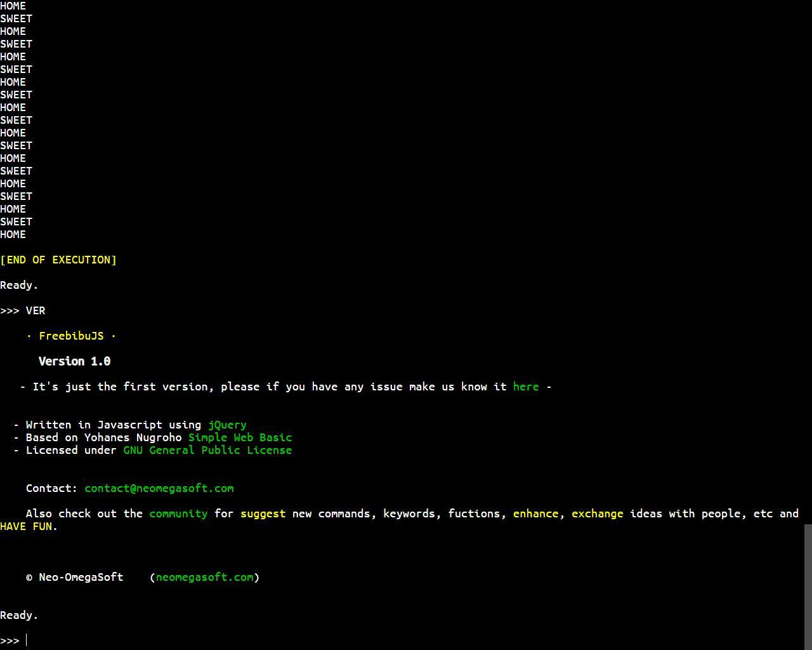Visit the community link
Image resolution: width=812 pixels, height=650 pixels.
coord(178,514)
